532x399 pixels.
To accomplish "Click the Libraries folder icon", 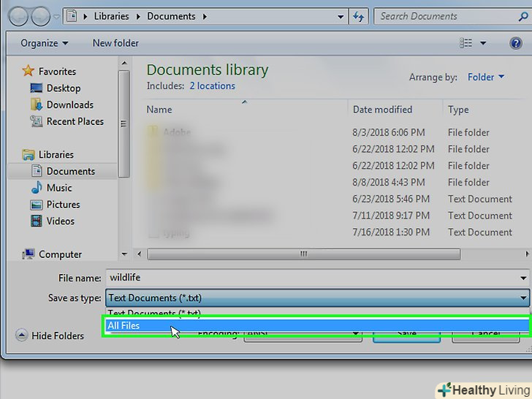I will coord(28,155).
